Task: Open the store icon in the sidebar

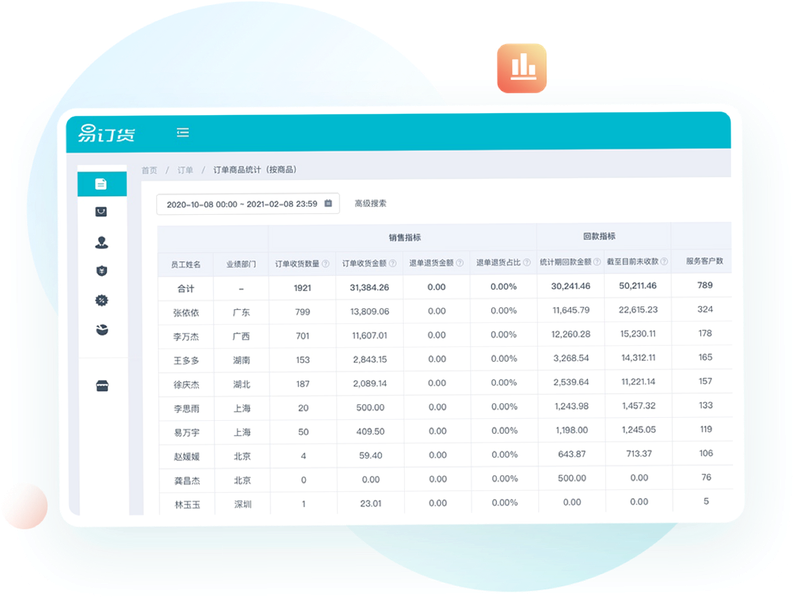Action: 102,386
